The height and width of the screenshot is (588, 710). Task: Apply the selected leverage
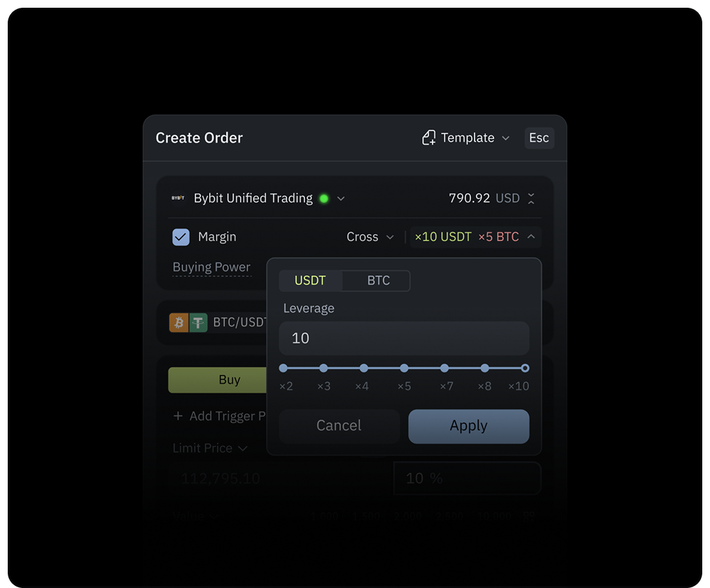tap(469, 426)
